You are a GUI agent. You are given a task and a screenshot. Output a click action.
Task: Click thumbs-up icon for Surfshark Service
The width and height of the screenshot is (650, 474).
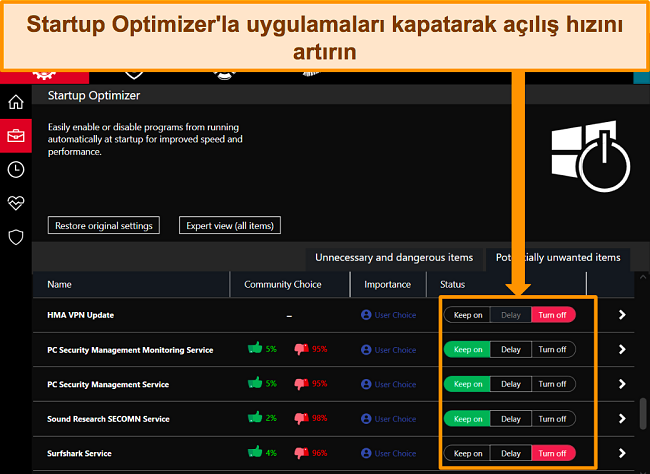255,452
